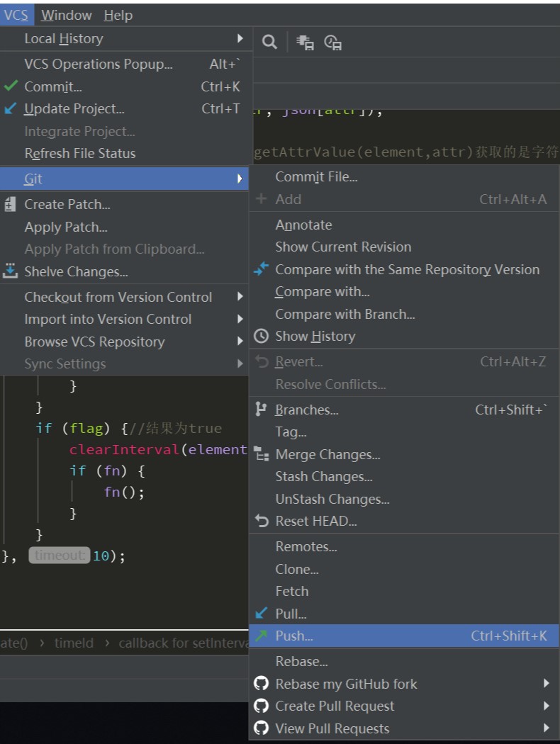Viewport: 560px width, 744px height.
Task: Select Fetch in Git submenu
Action: [x=404, y=591]
